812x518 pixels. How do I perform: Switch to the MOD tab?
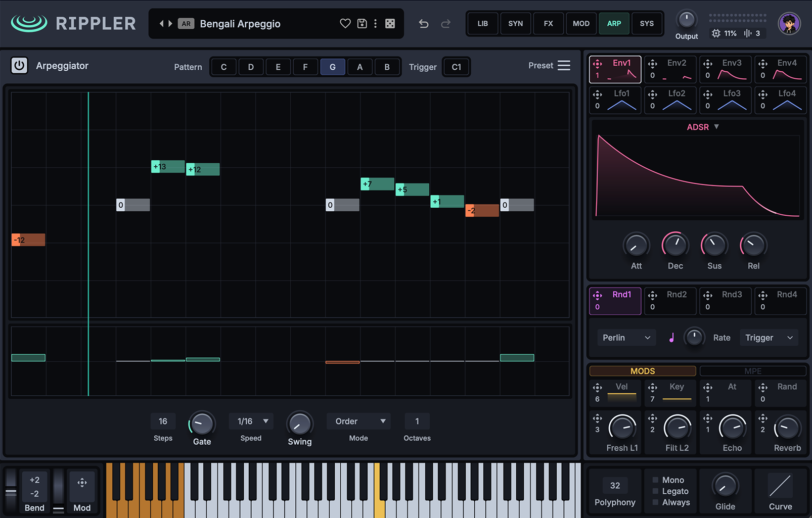click(581, 23)
